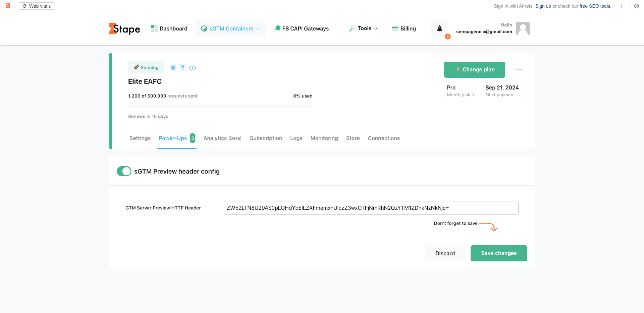Click the user avatar picture

click(x=523, y=28)
